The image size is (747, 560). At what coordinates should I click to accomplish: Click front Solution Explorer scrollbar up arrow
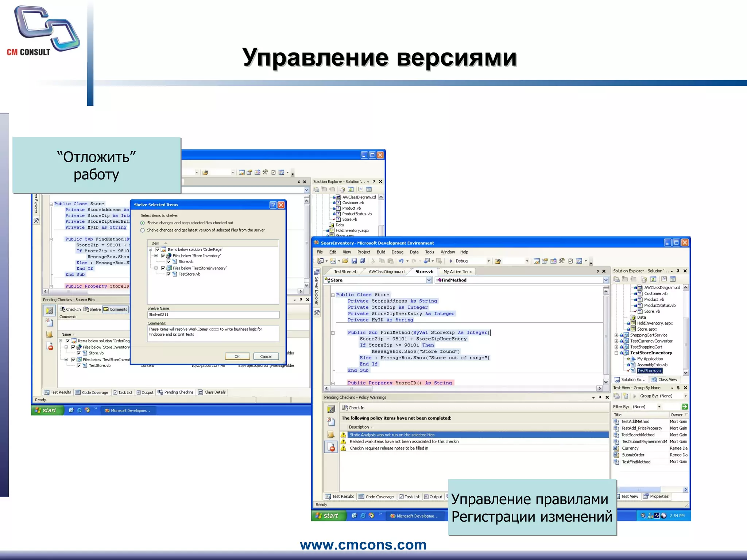(686, 288)
